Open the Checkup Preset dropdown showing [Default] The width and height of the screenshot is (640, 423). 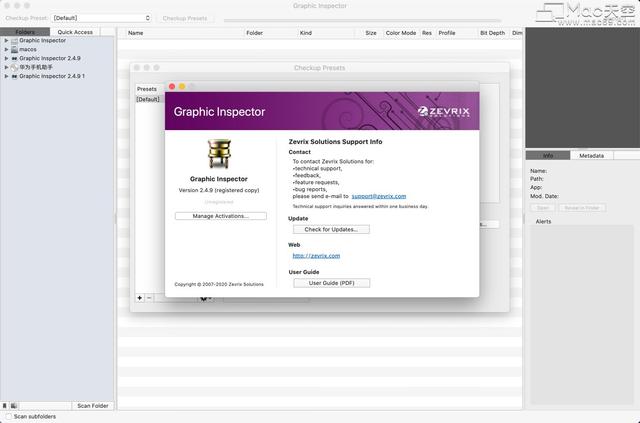[101, 18]
